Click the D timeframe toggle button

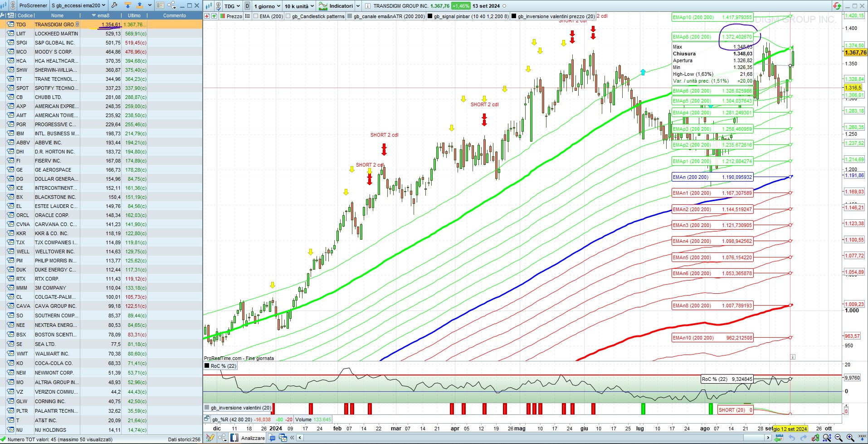pos(247,6)
